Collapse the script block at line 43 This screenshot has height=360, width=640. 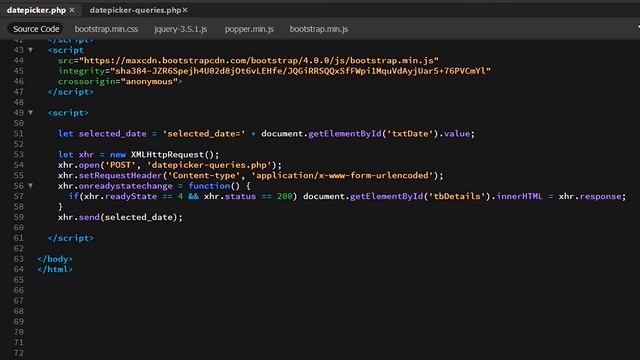click(30, 50)
